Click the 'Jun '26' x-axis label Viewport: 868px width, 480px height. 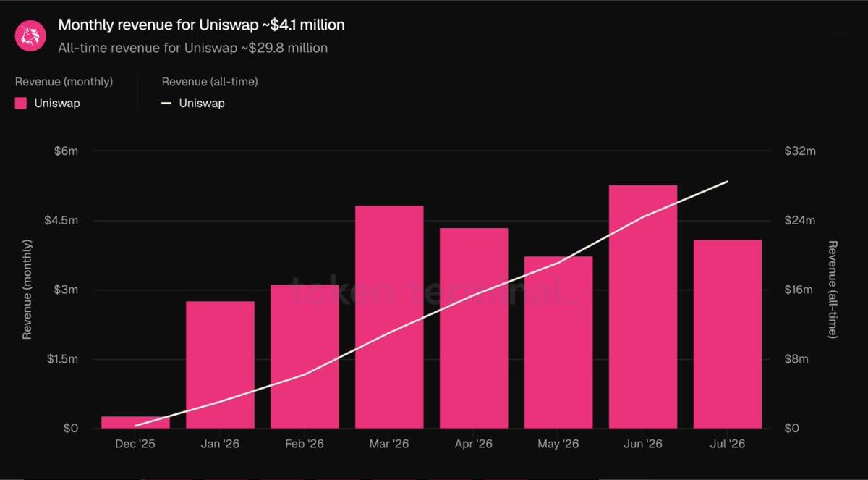pos(643,444)
